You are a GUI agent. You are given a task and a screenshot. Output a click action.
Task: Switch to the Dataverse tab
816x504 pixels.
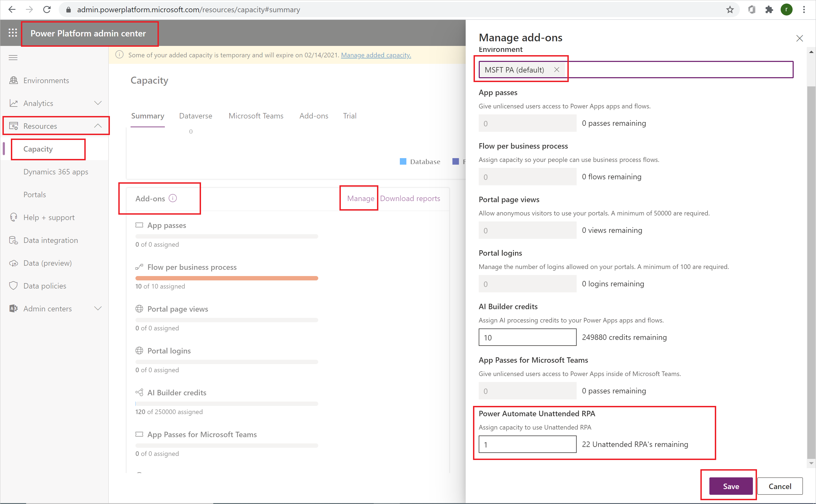(195, 116)
